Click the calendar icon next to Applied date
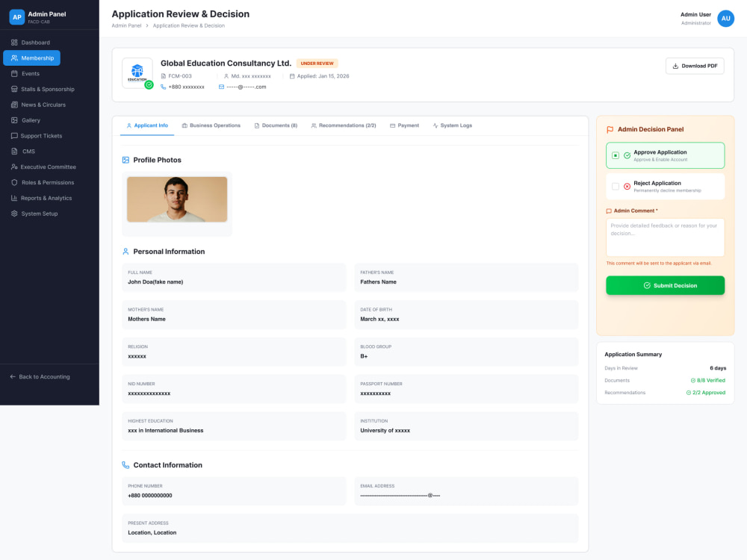The width and height of the screenshot is (747, 560). tap(292, 76)
